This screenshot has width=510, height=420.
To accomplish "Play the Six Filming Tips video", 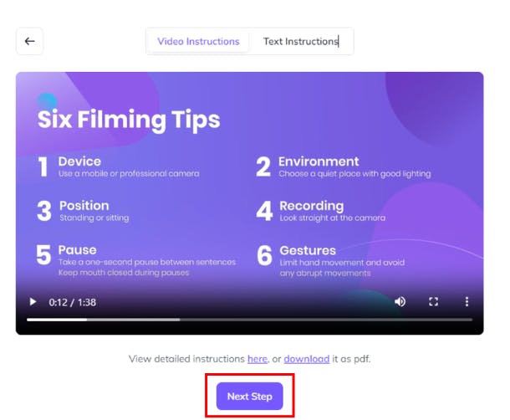I will point(33,302).
